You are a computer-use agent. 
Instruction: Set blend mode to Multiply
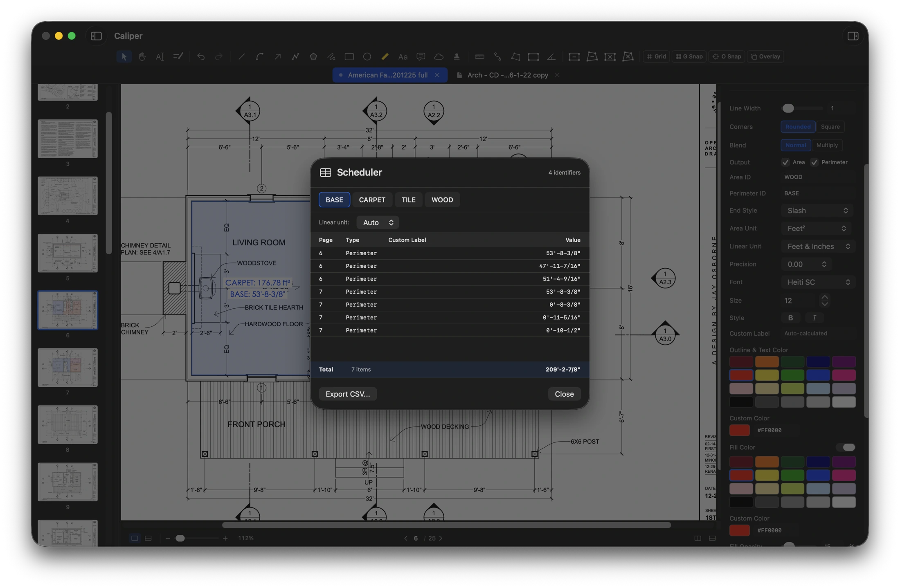(x=827, y=145)
